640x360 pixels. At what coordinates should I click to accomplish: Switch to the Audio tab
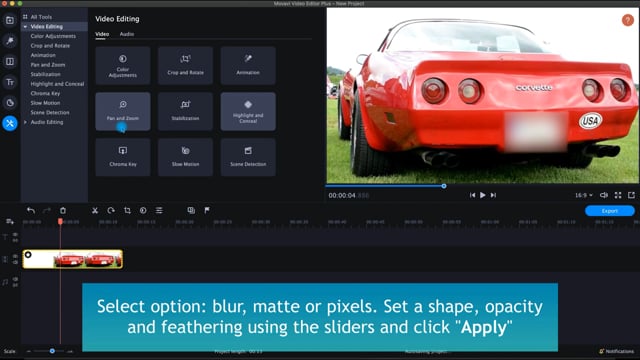pyautogui.click(x=127, y=34)
